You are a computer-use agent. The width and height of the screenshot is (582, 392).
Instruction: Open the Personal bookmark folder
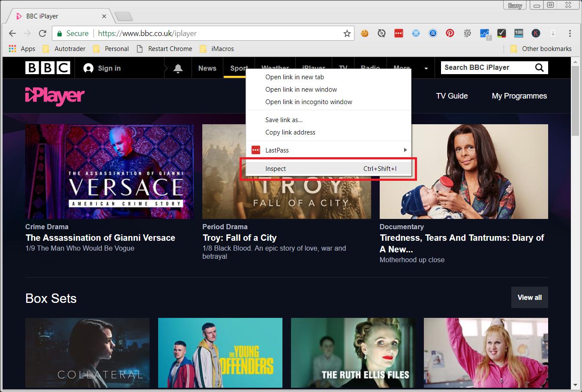[x=111, y=49]
